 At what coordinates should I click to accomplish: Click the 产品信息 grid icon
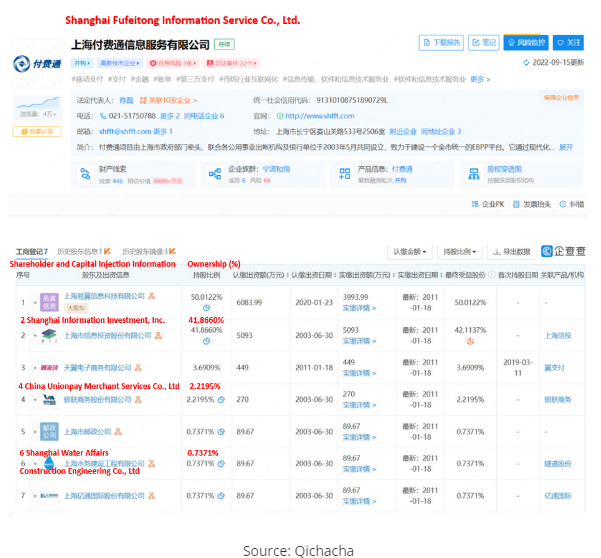344,174
